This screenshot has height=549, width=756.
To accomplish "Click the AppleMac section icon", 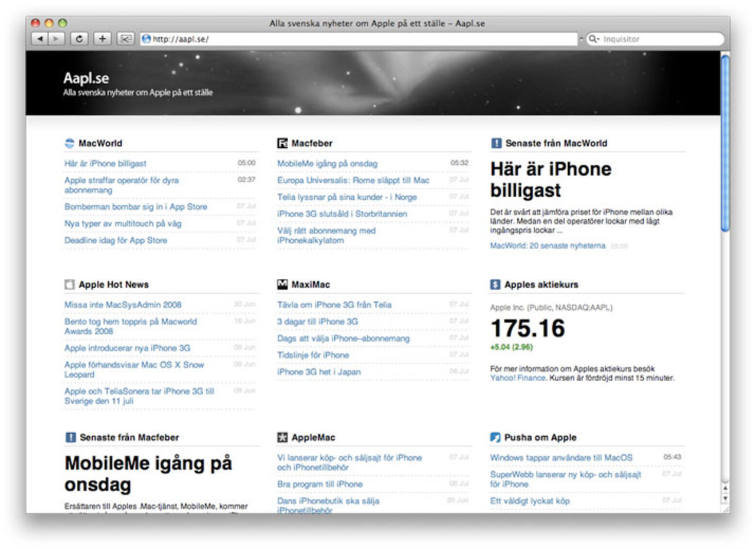I will click(282, 437).
